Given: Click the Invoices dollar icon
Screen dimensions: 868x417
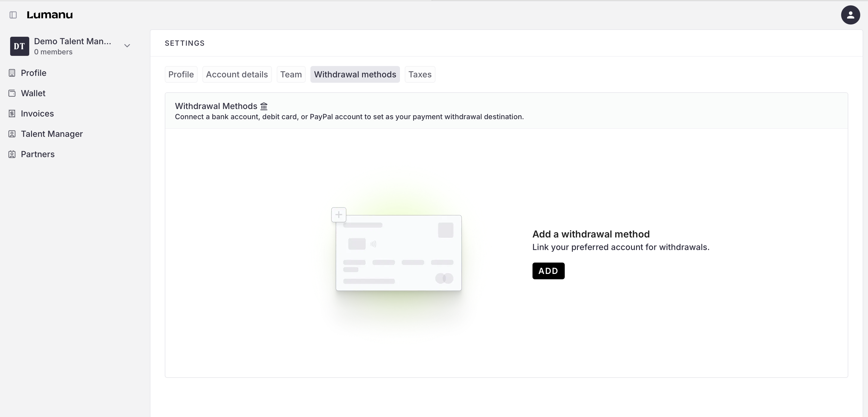Looking at the screenshot, I should point(12,114).
